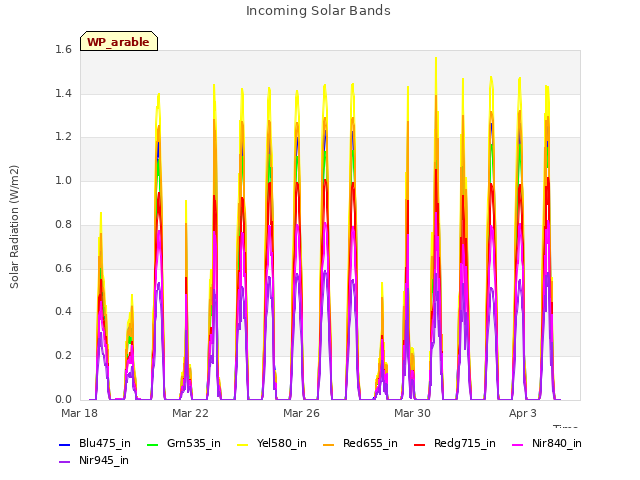
Task: Click the yellow Yel580_in legend swatch
Action: pos(243,444)
